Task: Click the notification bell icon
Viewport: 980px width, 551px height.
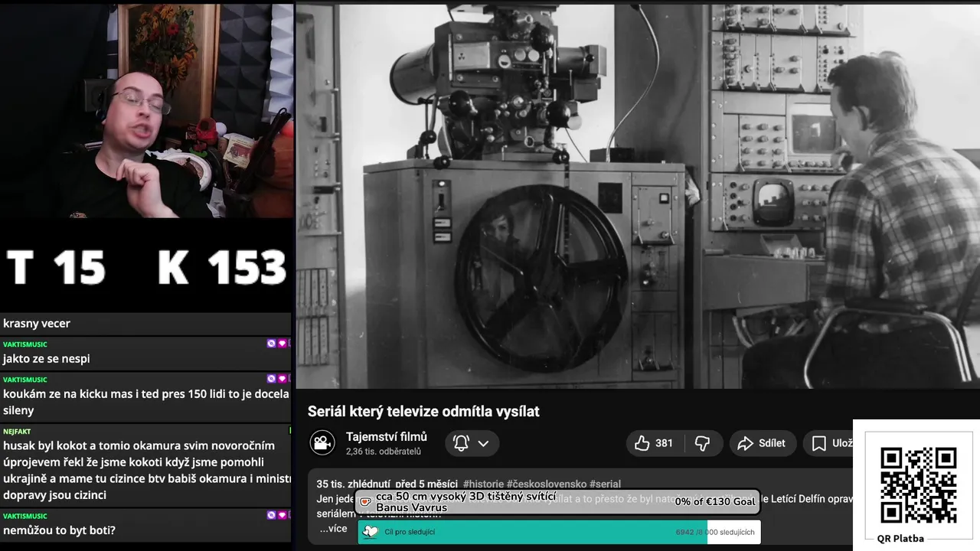Action: coord(462,443)
